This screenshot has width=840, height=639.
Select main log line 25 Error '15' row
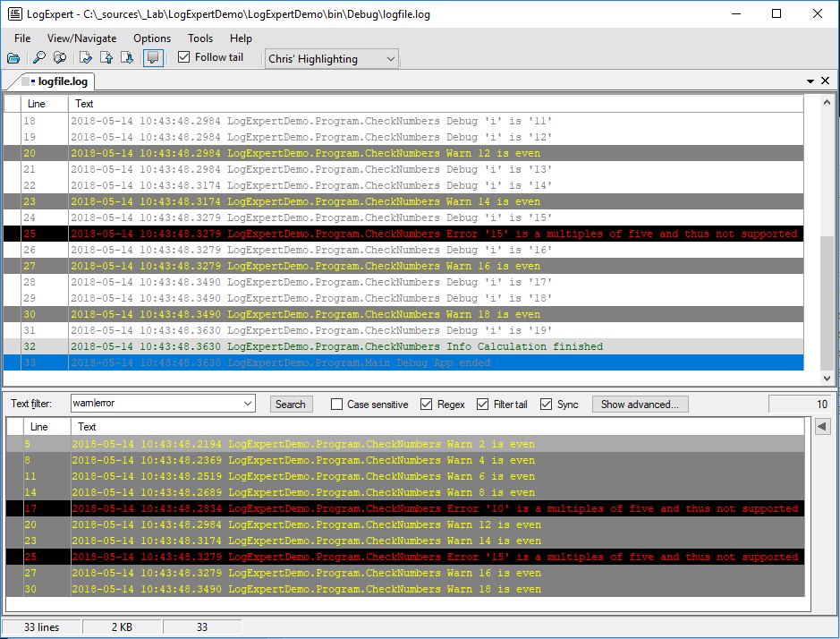[403, 234]
